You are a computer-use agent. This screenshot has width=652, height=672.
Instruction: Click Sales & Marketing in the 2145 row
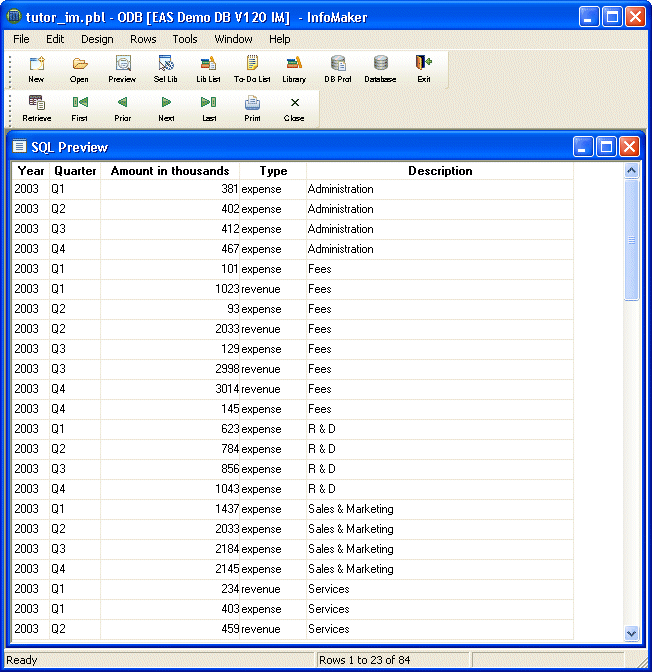(351, 569)
